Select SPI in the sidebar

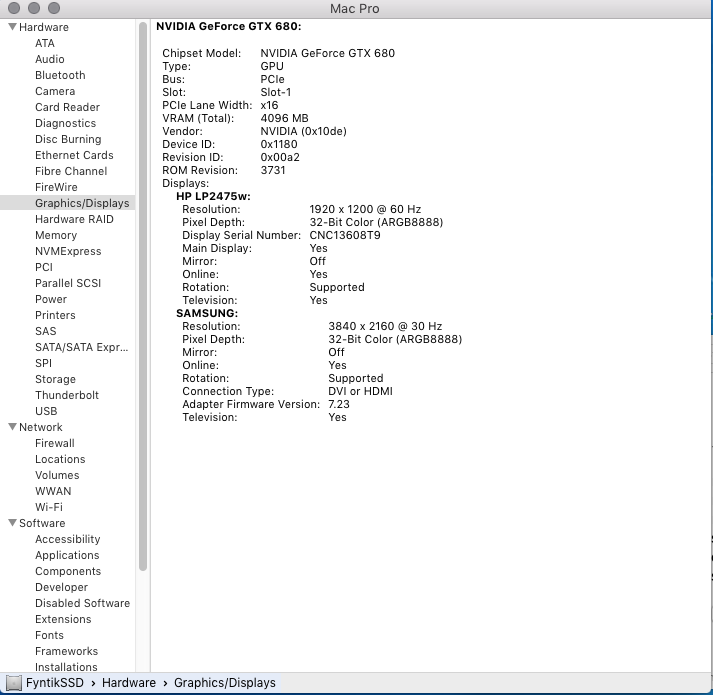43,363
